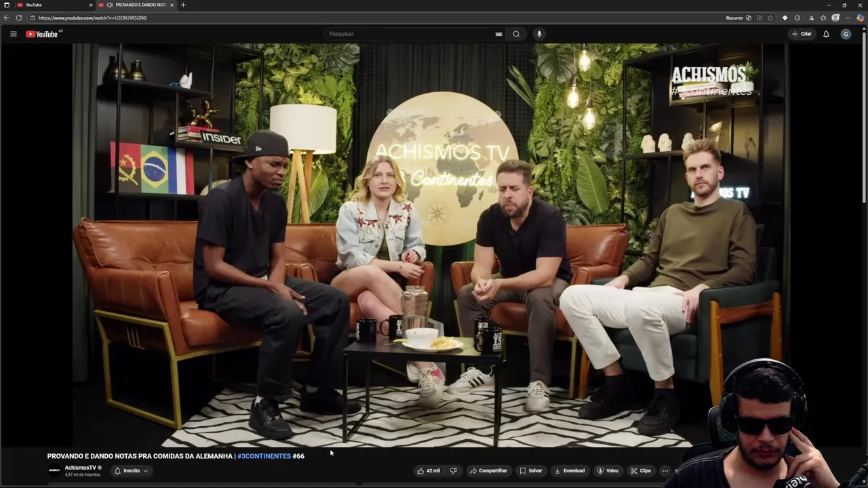Open the diamond extension icon
868x488 pixels.
[785, 18]
